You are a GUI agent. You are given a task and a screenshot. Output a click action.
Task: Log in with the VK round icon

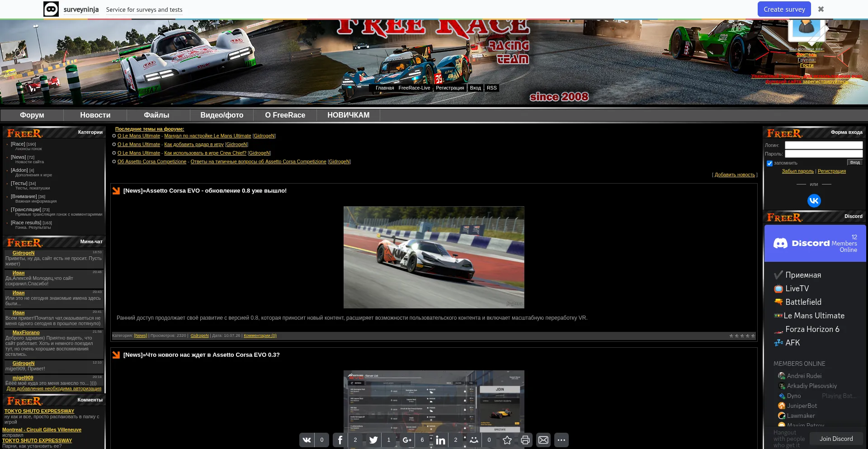click(814, 201)
